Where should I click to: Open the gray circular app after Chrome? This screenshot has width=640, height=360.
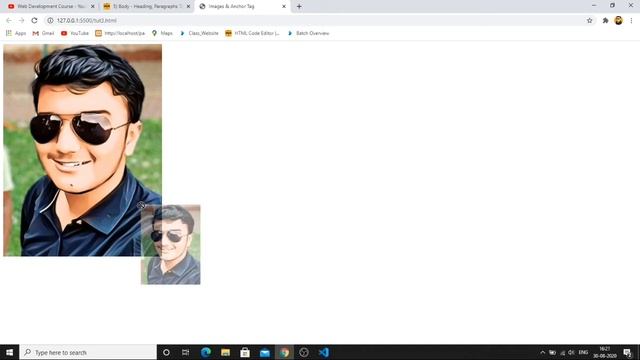click(304, 352)
